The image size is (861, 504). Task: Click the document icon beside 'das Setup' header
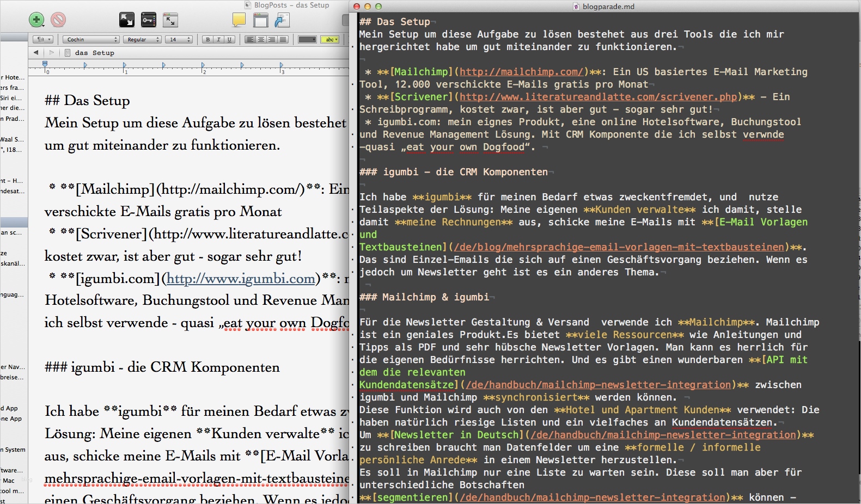[68, 53]
